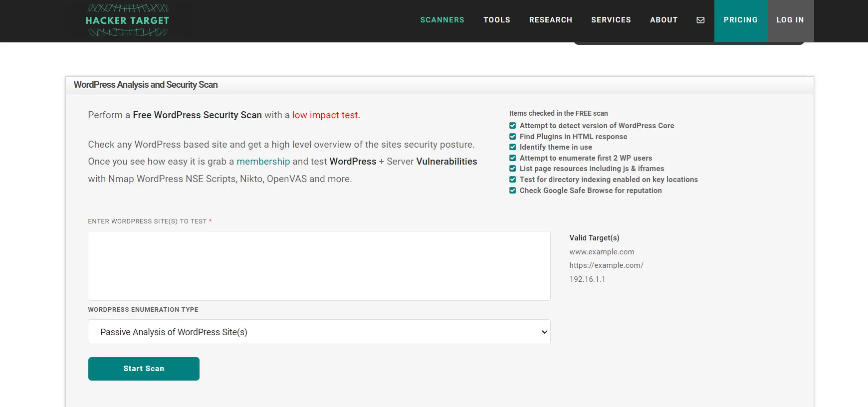Click the Start Scan button
Image resolution: width=868 pixels, height=407 pixels.
pos(144,369)
